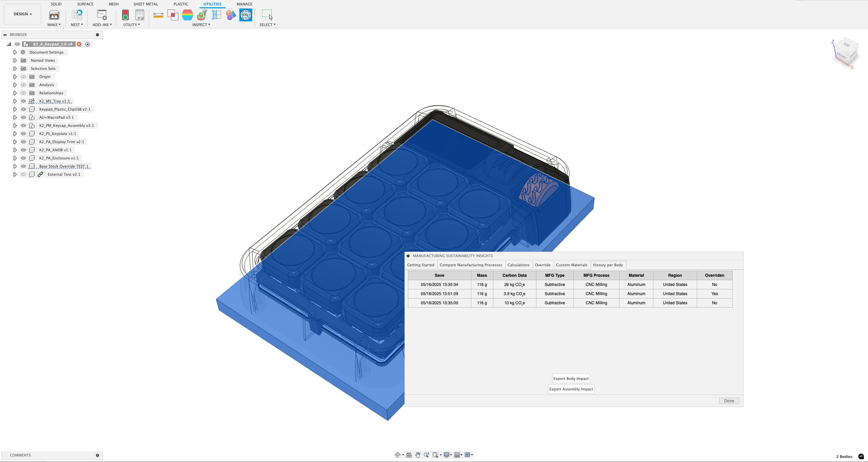The height and width of the screenshot is (462, 868).
Task: Hide the K2_PA_KNOB v1:1 component
Action: [23, 150]
